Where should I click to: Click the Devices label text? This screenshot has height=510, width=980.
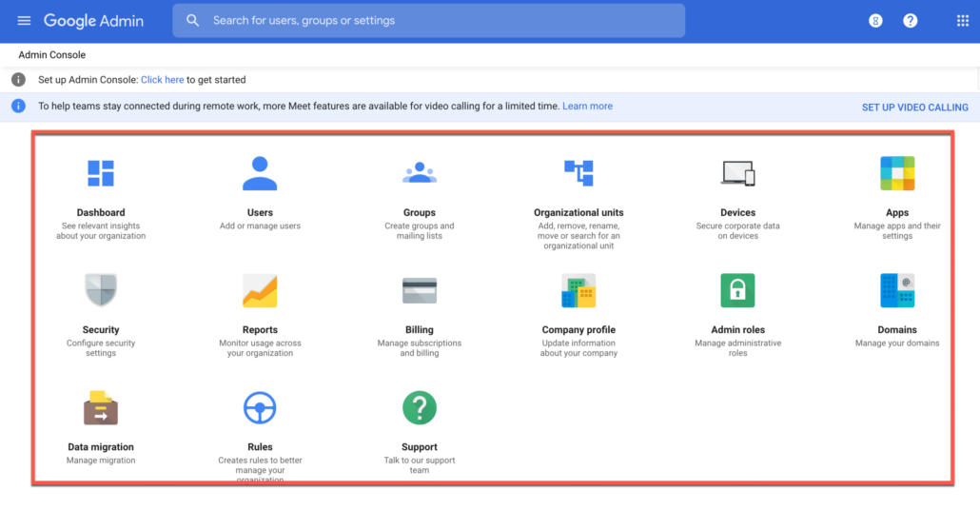coord(738,212)
